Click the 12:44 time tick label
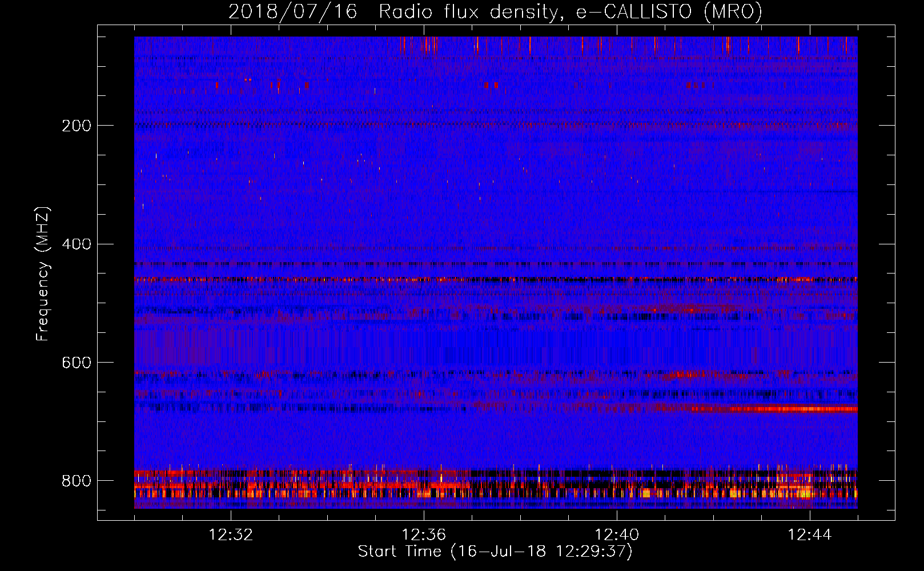 [x=810, y=535]
